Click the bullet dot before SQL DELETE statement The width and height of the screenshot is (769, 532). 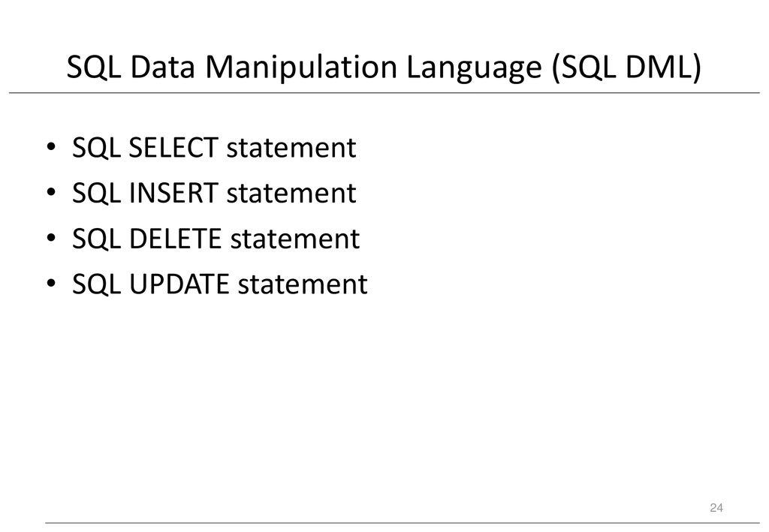pyautogui.click(x=50, y=238)
